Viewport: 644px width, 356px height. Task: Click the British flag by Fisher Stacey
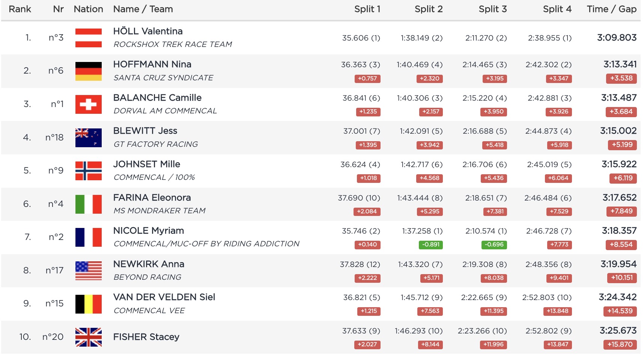coord(88,337)
